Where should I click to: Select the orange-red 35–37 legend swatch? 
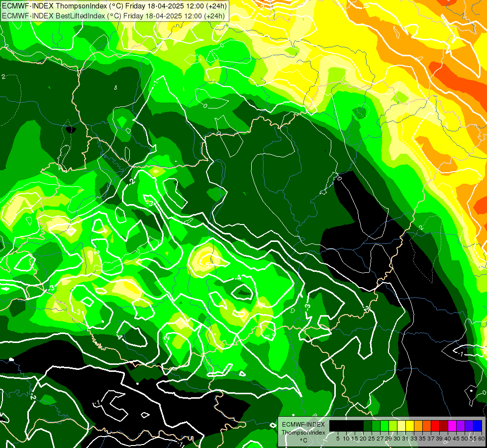click(x=427, y=426)
